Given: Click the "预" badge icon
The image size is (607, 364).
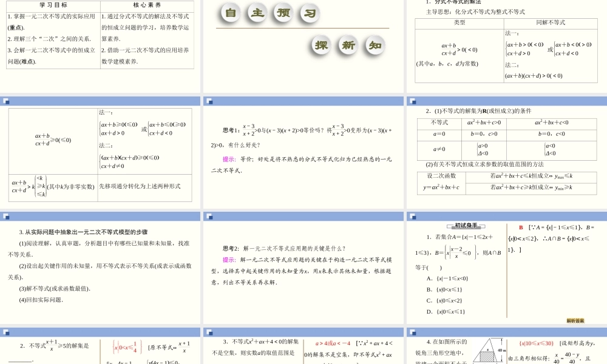Looking at the screenshot, I should click(x=282, y=13).
